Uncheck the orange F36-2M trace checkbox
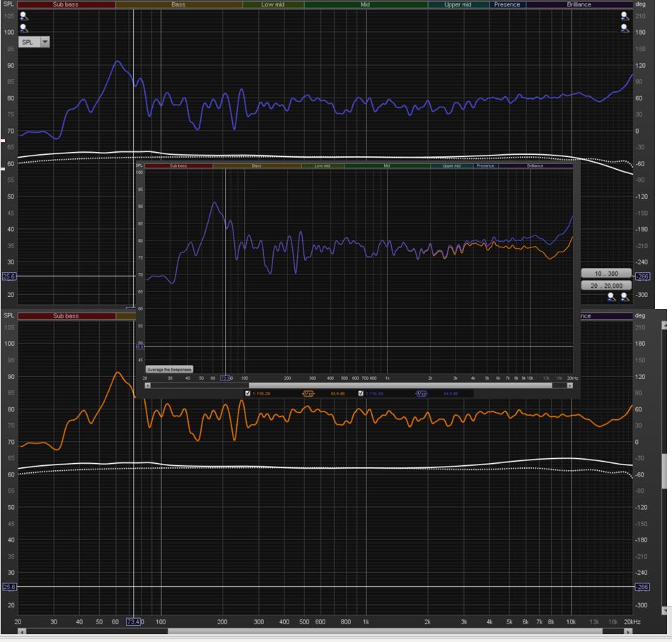Image resolution: width=672 pixels, height=642 pixels. tap(248, 393)
